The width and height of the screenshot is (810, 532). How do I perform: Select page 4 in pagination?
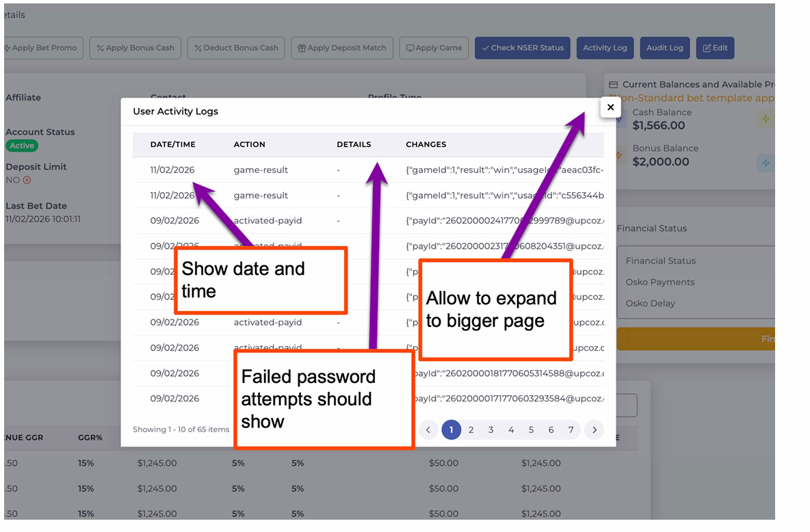click(x=511, y=429)
